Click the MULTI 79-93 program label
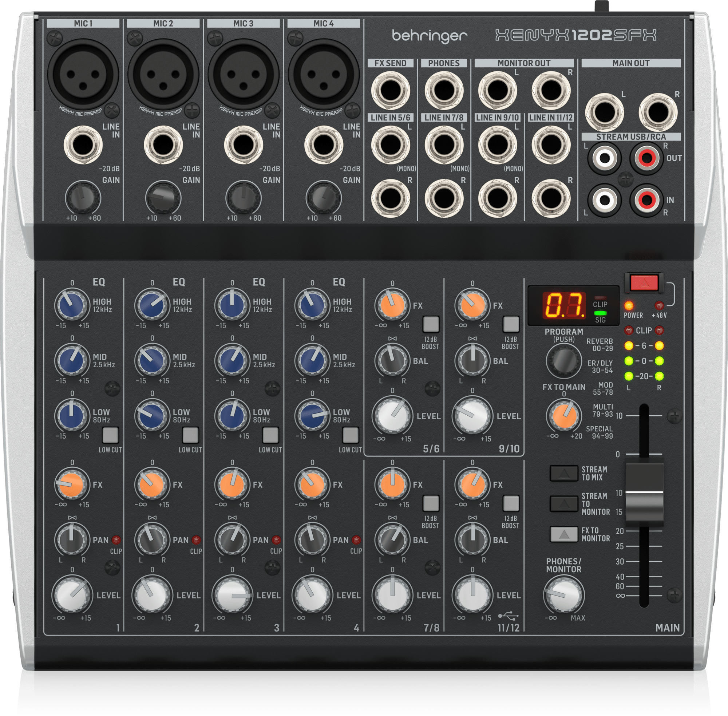This screenshot has width=728, height=716. [x=603, y=410]
